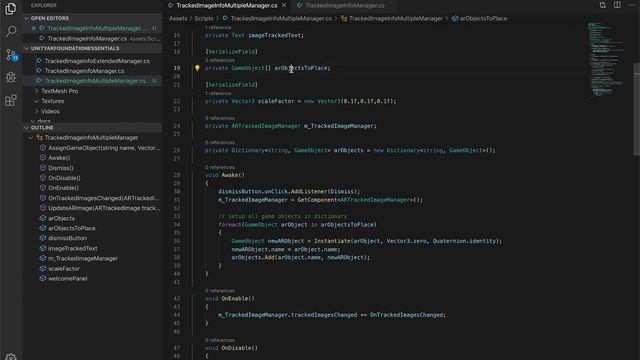Open the Manage gear at bottom left
Image resolution: width=640 pixels, height=360 pixels.
[11, 356]
